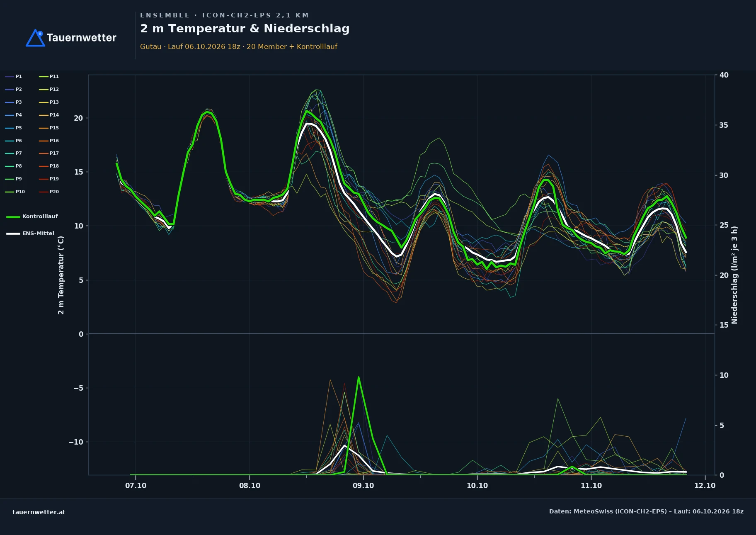Viewport: 756px width, 535px height.
Task: Click the Tauernwetter brand name text
Action: tap(81, 38)
